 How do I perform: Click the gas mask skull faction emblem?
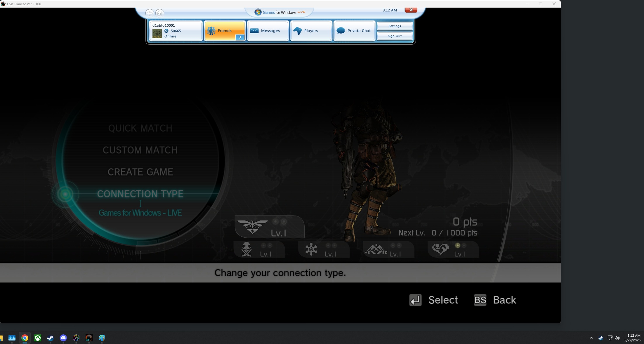[x=247, y=249]
